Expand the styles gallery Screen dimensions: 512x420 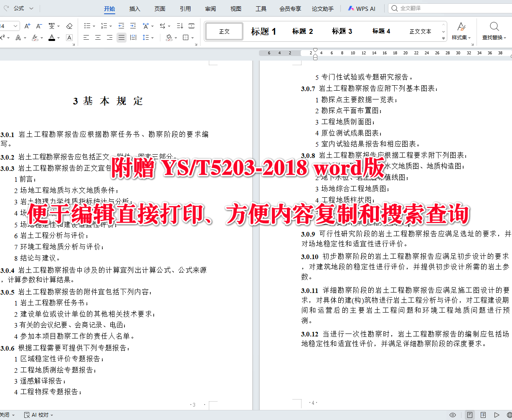point(444,38)
